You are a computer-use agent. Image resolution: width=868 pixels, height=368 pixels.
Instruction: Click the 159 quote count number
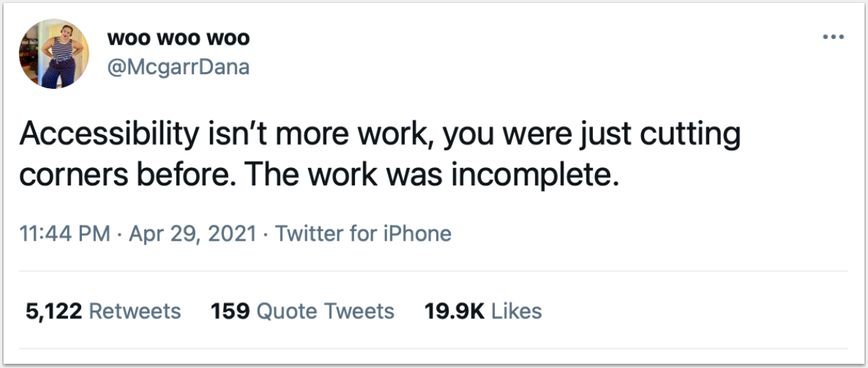(x=230, y=311)
